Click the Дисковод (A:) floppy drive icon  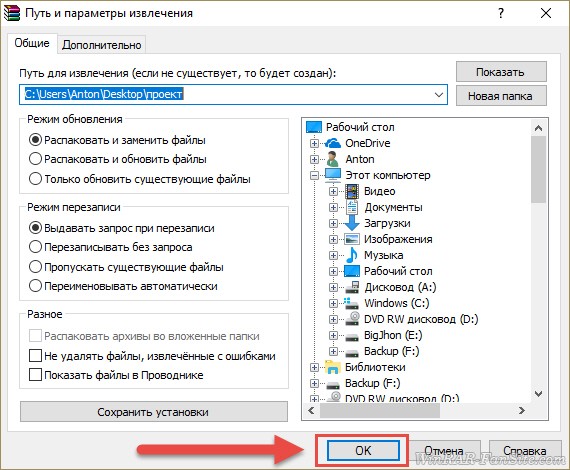click(352, 287)
